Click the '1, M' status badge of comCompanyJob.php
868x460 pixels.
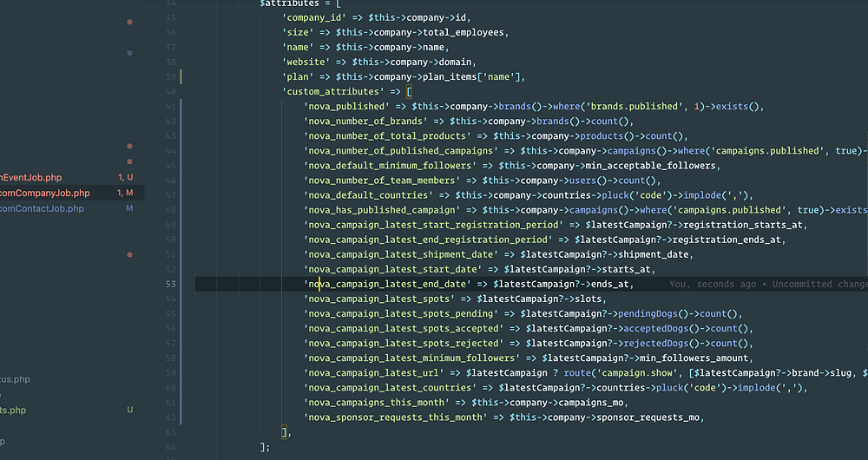tap(125, 194)
